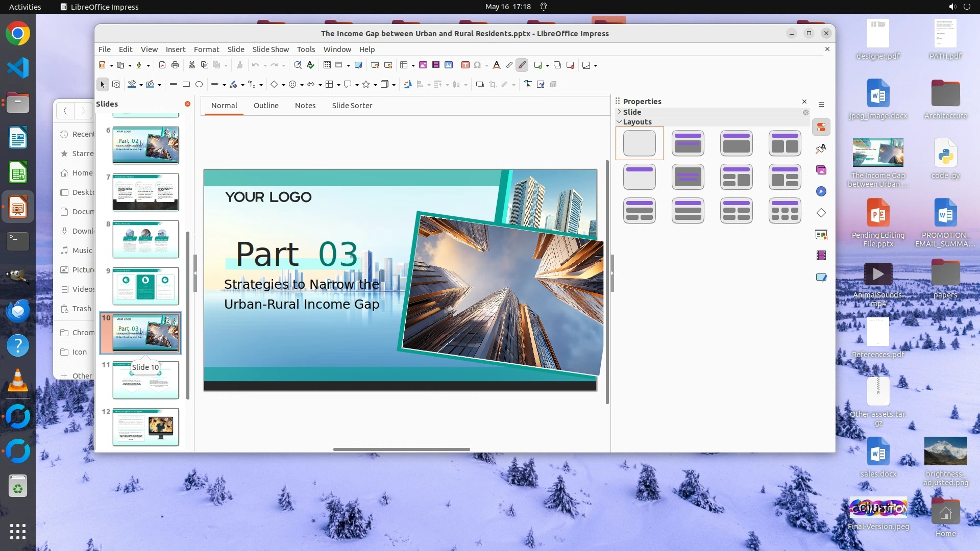The width and height of the screenshot is (980, 551).
Task: Toggle Display Grid in toolbar
Action: [327, 65]
